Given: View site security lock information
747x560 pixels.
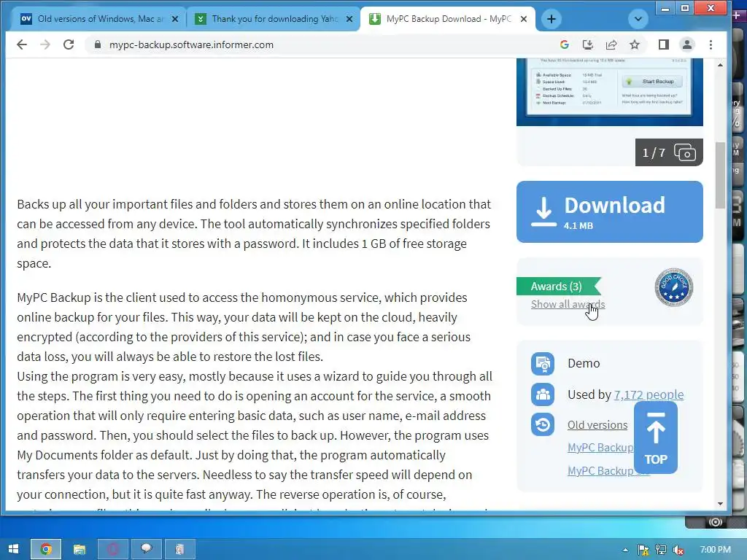Looking at the screenshot, I should 98,44.
